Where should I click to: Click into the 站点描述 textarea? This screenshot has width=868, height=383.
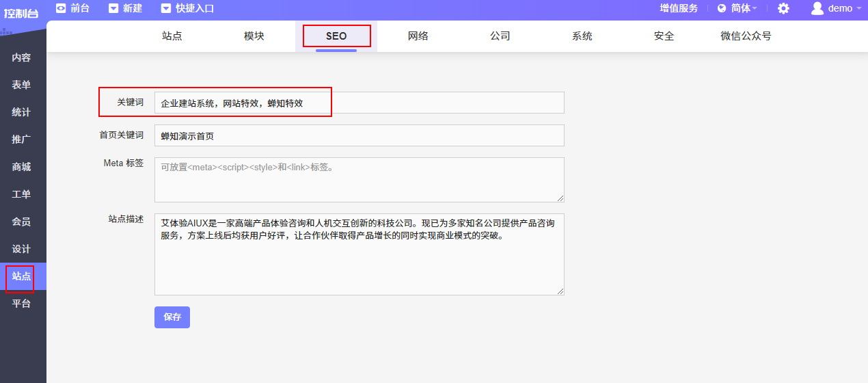[360, 254]
